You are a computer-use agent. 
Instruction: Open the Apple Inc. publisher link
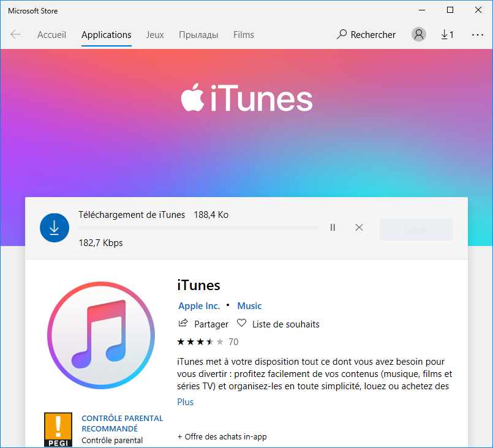(199, 305)
